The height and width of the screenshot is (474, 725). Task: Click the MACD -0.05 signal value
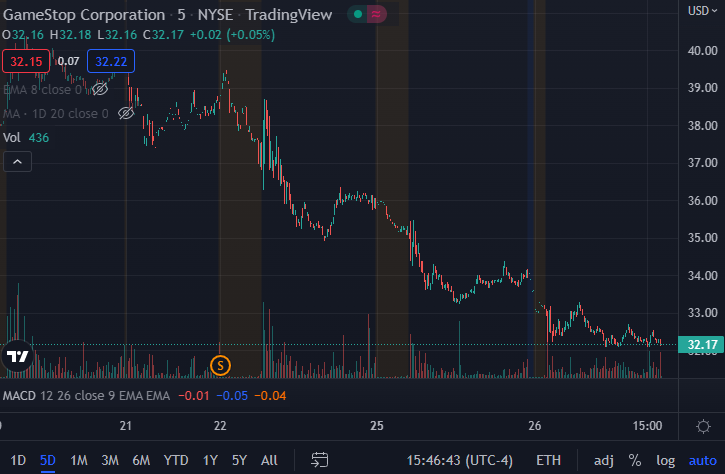point(232,396)
